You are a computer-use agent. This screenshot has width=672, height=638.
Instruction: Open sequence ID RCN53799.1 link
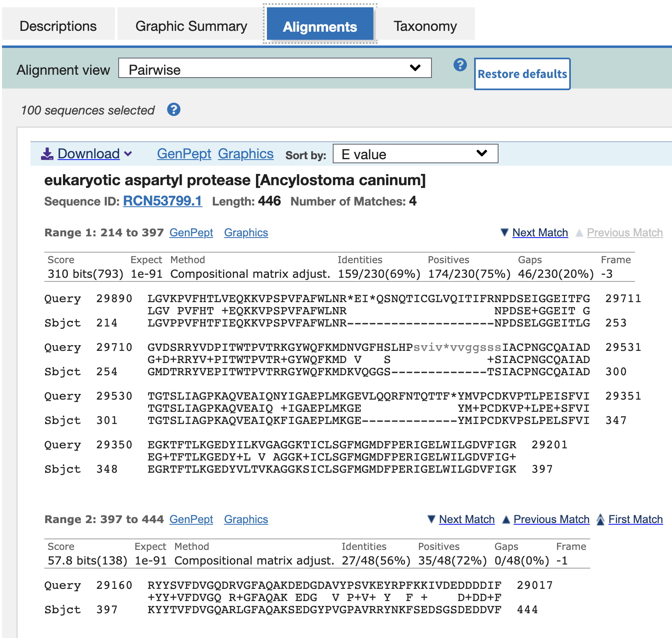163,201
